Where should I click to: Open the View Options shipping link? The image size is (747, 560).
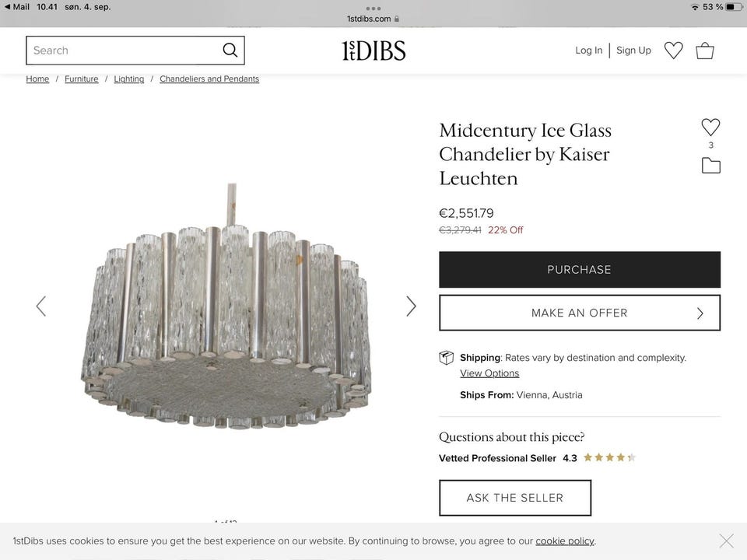pyautogui.click(x=489, y=373)
